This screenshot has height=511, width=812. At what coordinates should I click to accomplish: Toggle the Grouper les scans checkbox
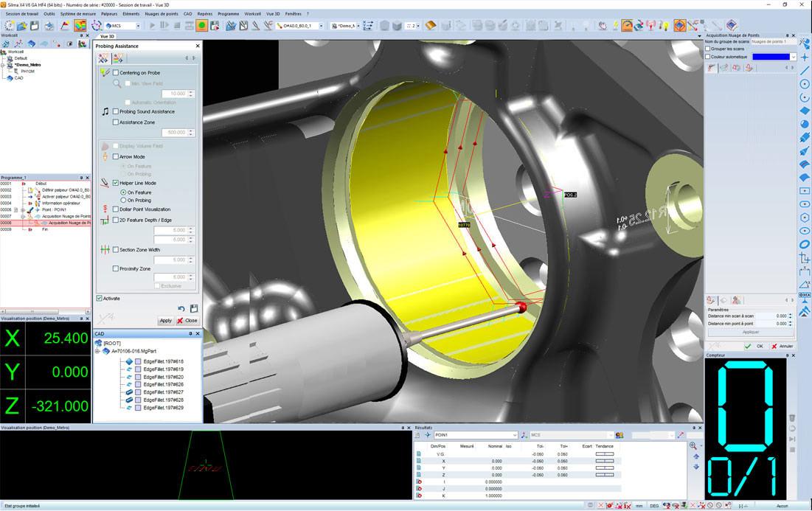coord(708,49)
